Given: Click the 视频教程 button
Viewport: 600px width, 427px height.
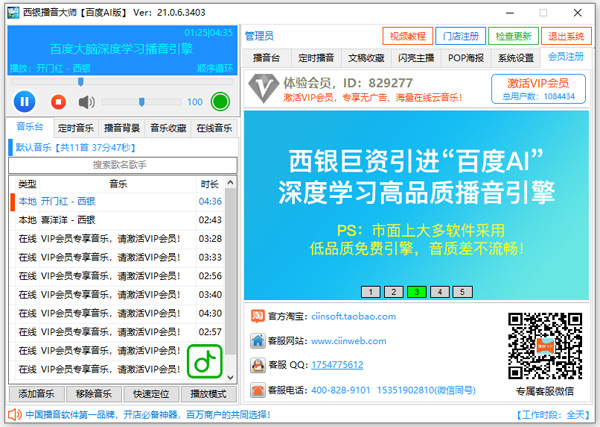Looking at the screenshot, I should (408, 36).
